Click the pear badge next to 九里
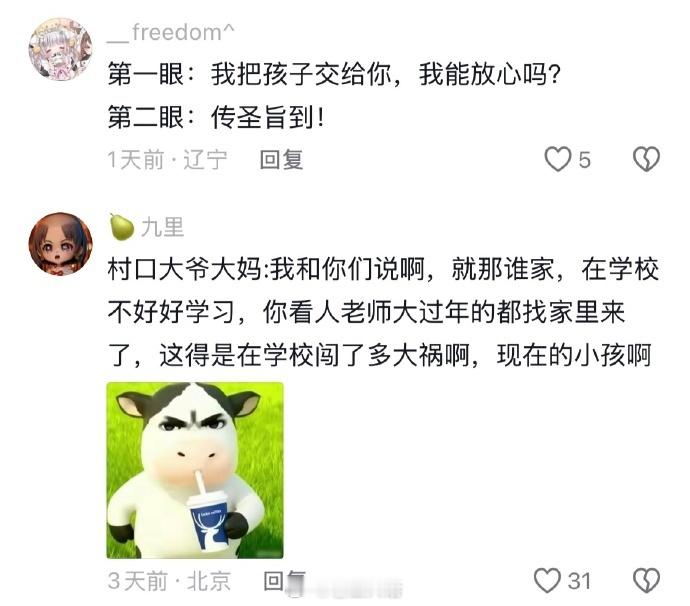The height and width of the screenshot is (606, 690). coord(121,227)
